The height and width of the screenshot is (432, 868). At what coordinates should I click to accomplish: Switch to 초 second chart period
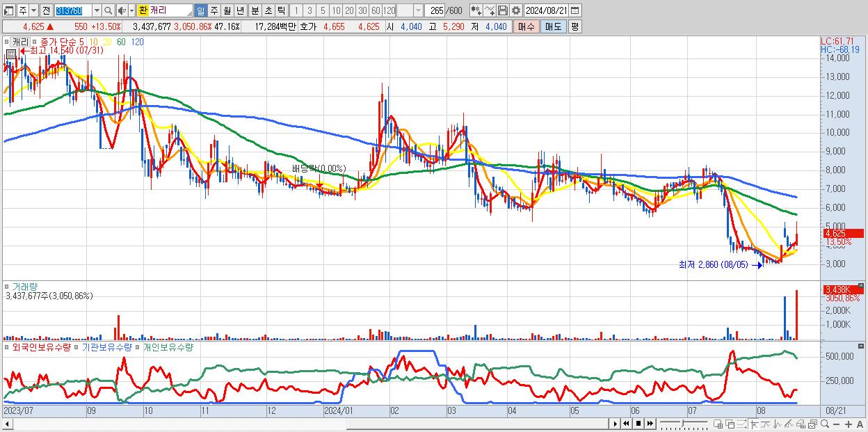[267, 10]
